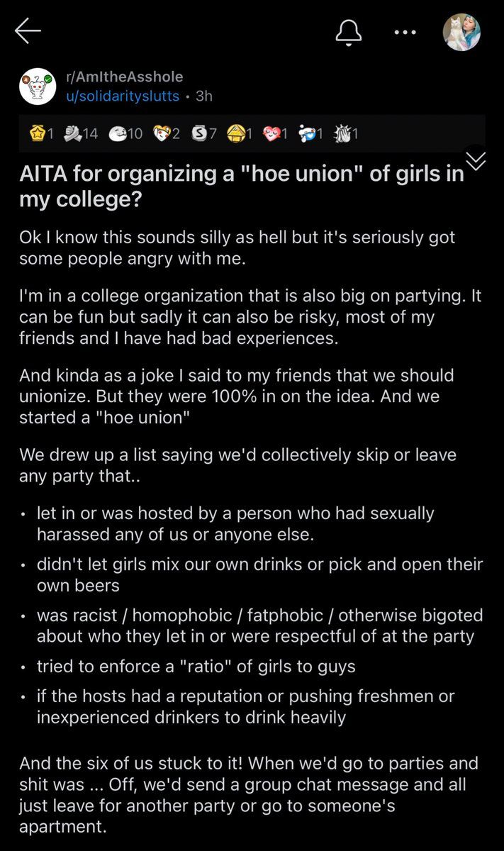Toggle the notification bell for this post
Image resolution: width=504 pixels, height=851 pixels.
(350, 32)
